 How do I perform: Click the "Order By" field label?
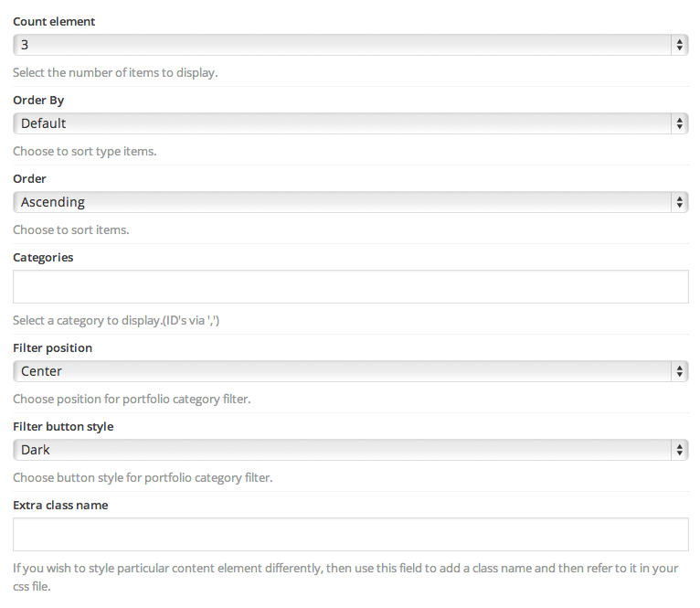click(38, 101)
